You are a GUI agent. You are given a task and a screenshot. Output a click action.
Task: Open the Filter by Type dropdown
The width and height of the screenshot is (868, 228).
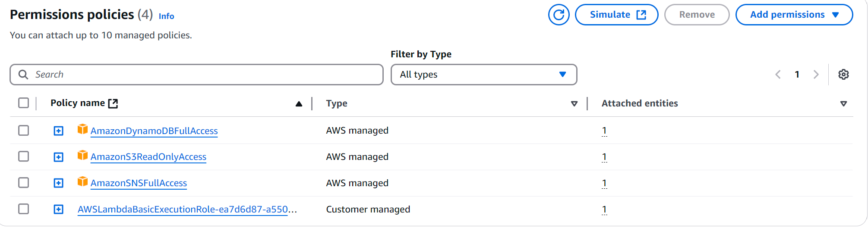click(x=484, y=75)
